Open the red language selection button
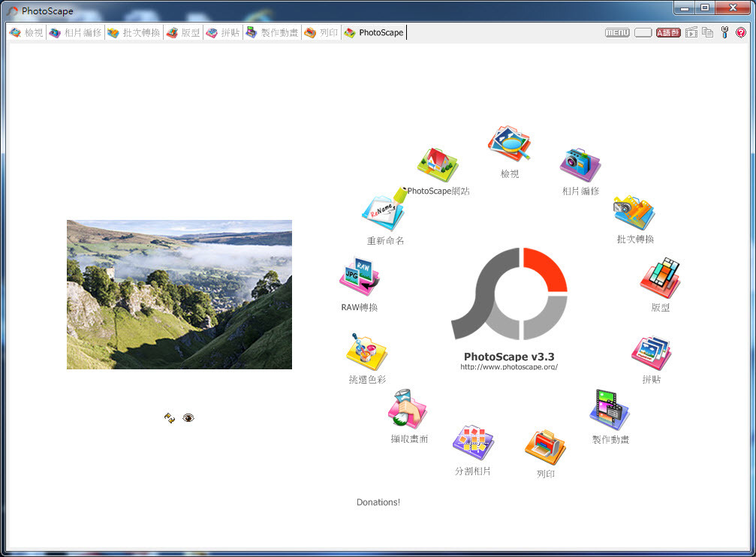This screenshot has width=756, height=557. coord(668,33)
